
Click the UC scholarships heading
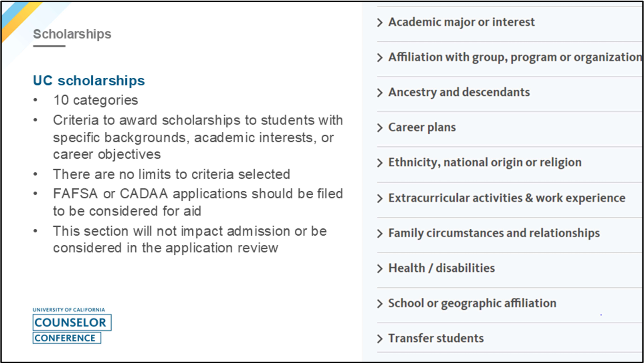point(88,80)
